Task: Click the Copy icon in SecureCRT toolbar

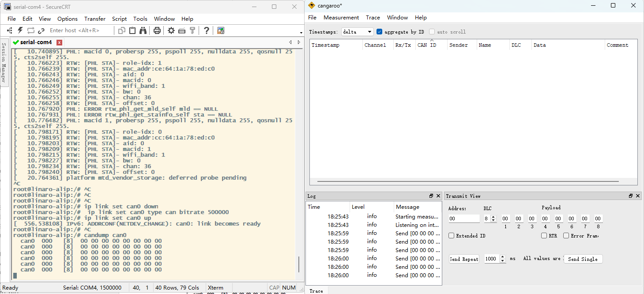Action: (x=122, y=30)
